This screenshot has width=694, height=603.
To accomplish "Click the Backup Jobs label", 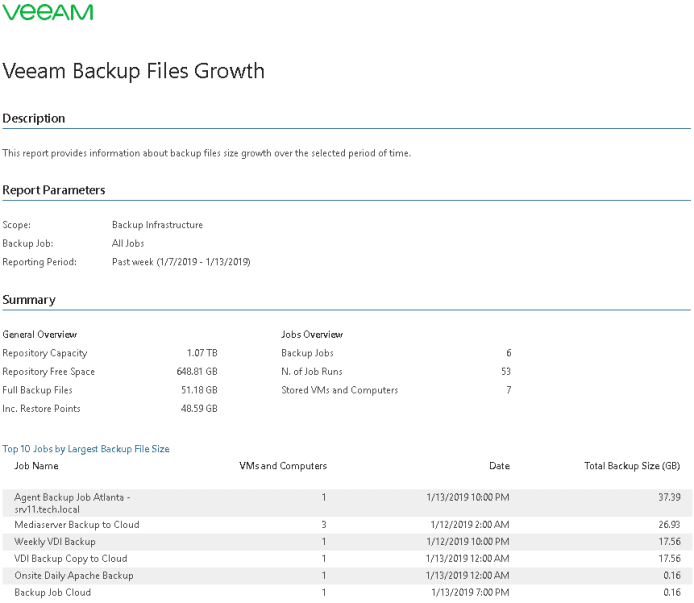I will click(307, 353).
